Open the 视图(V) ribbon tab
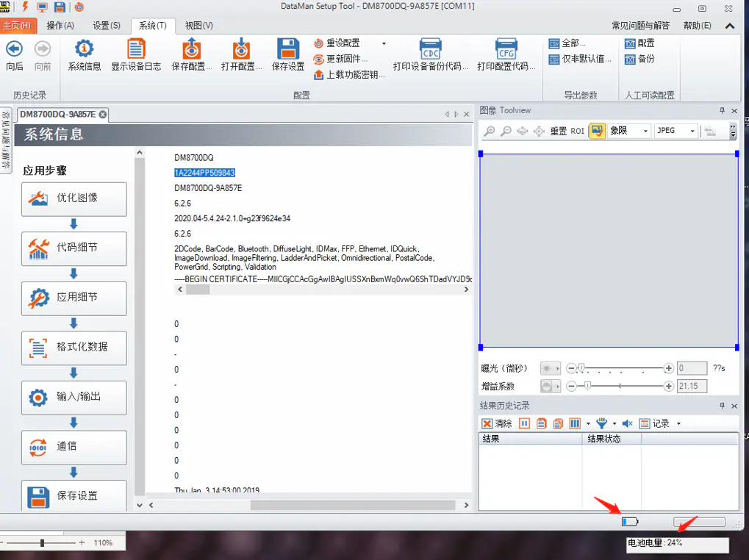Image resolution: width=749 pixels, height=560 pixels. click(198, 25)
